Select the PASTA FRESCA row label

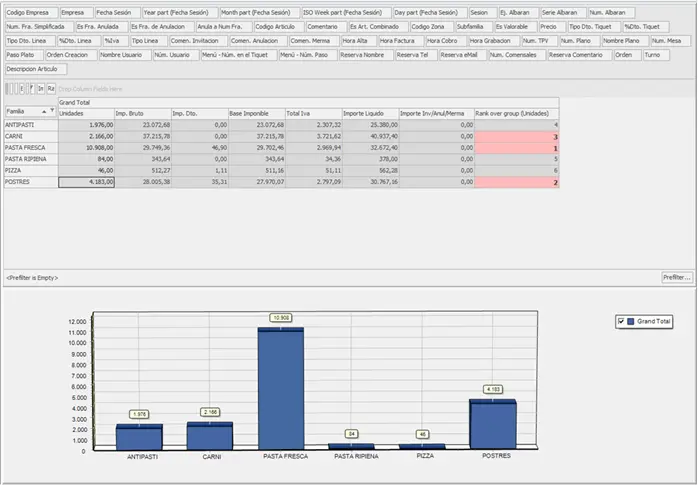[x=29, y=147]
